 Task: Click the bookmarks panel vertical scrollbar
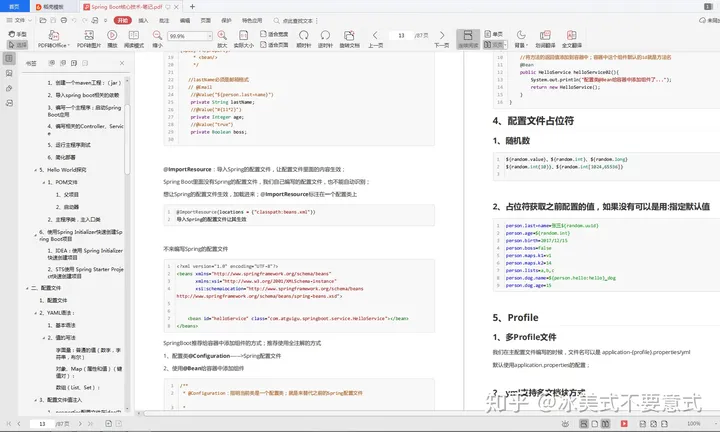[x=127, y=138]
